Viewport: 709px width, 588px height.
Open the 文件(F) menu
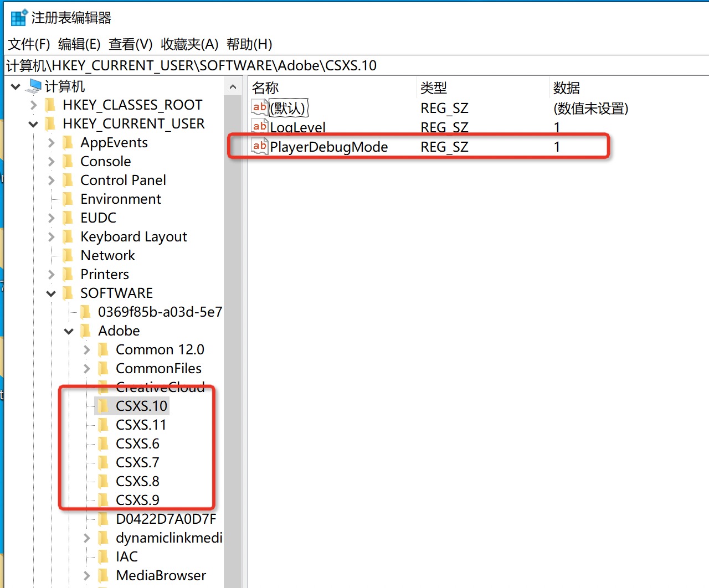29,44
